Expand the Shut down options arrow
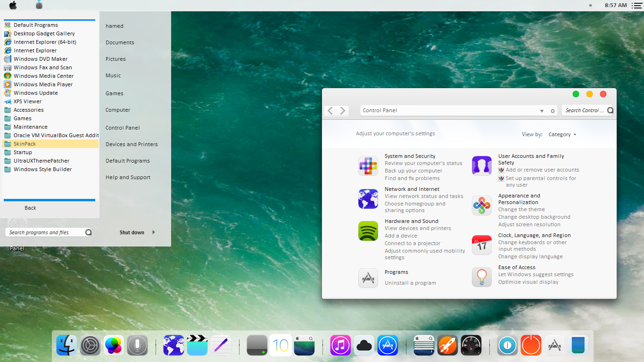 [x=153, y=232]
